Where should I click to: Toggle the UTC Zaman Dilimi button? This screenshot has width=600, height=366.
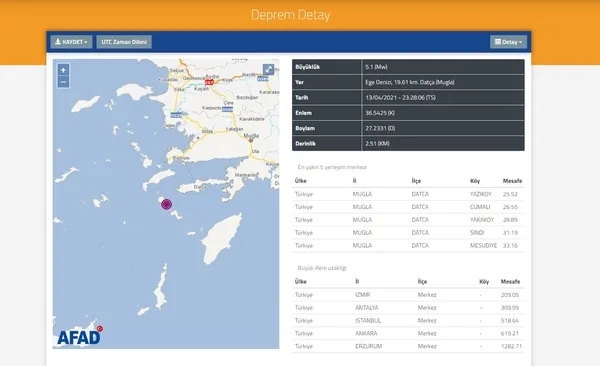coord(124,42)
